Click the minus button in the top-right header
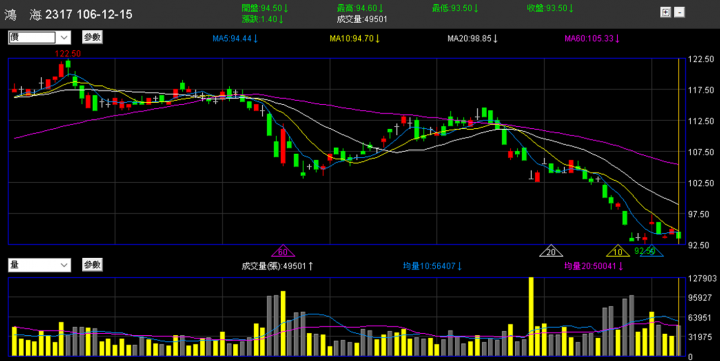This screenshot has width=720, height=361. (x=680, y=12)
